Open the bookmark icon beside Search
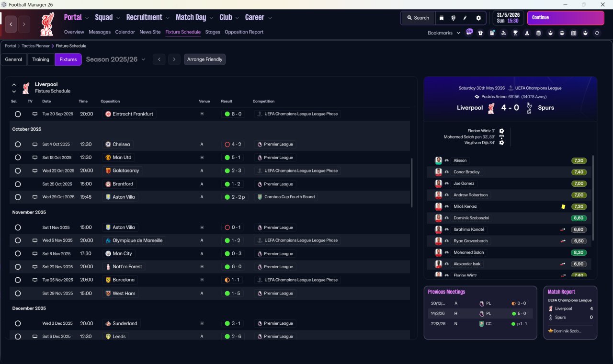The height and width of the screenshot is (364, 613). (441, 18)
